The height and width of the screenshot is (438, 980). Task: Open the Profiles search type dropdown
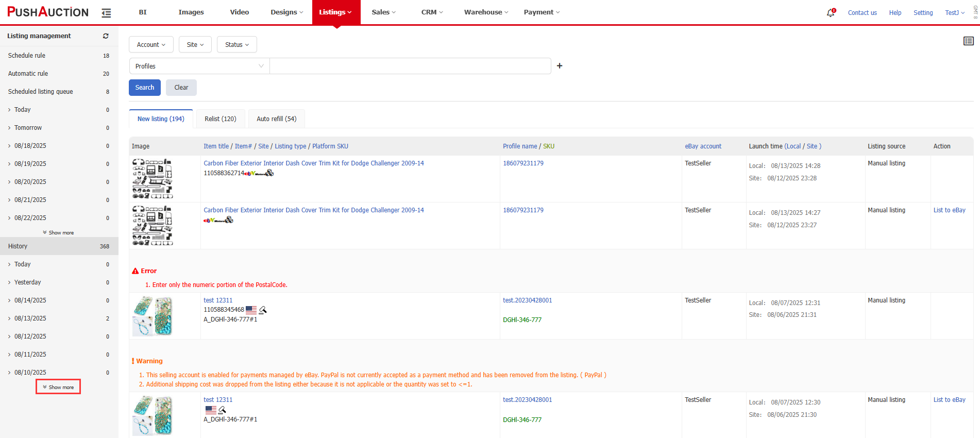pos(199,66)
